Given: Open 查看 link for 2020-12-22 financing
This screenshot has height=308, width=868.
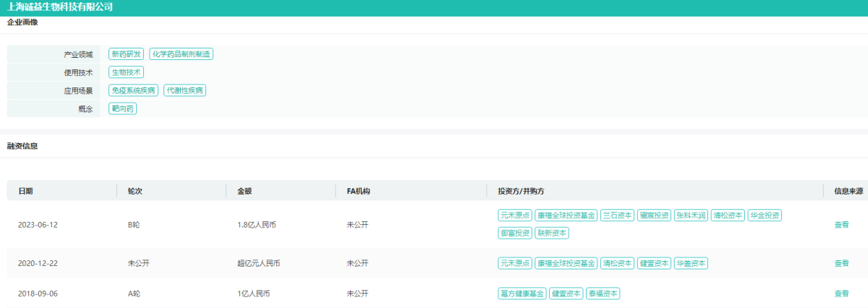Looking at the screenshot, I should pos(841,263).
